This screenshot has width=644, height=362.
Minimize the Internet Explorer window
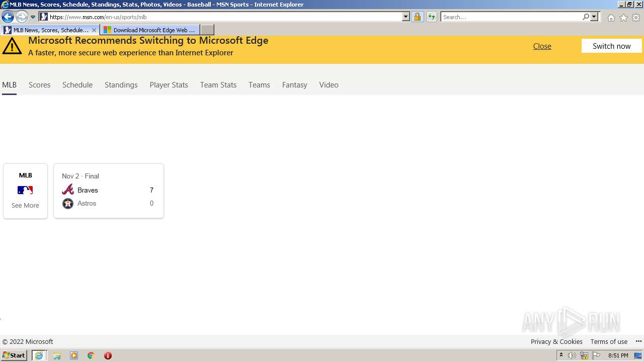[x=621, y=5]
